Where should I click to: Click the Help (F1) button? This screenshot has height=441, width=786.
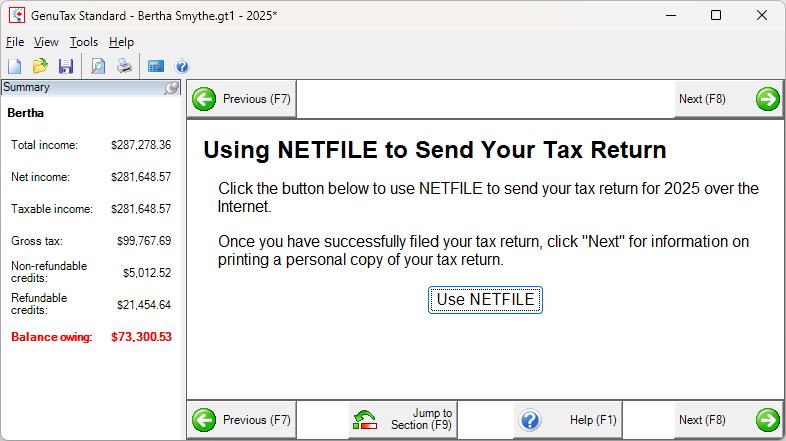568,420
